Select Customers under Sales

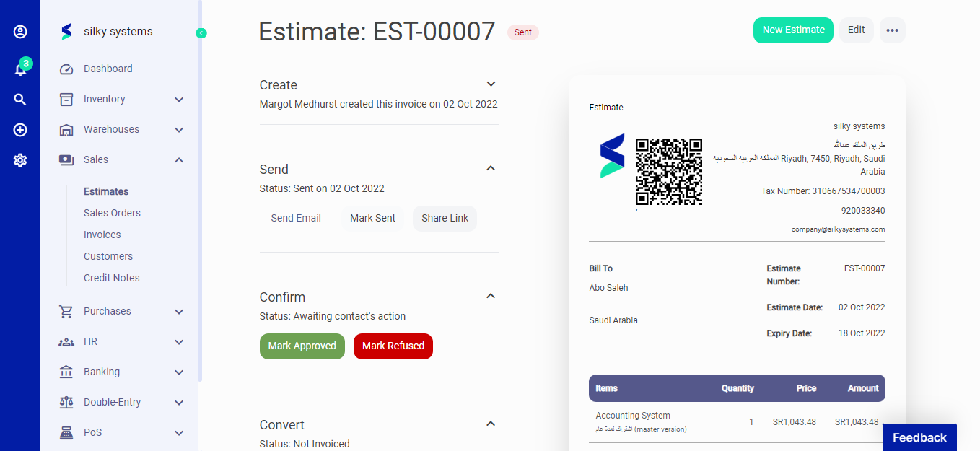coord(108,255)
